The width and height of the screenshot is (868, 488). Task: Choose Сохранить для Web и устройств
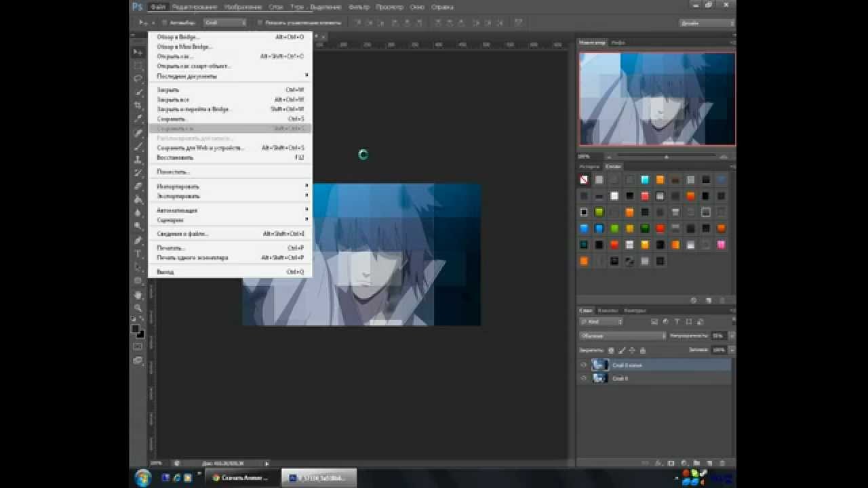click(x=231, y=148)
